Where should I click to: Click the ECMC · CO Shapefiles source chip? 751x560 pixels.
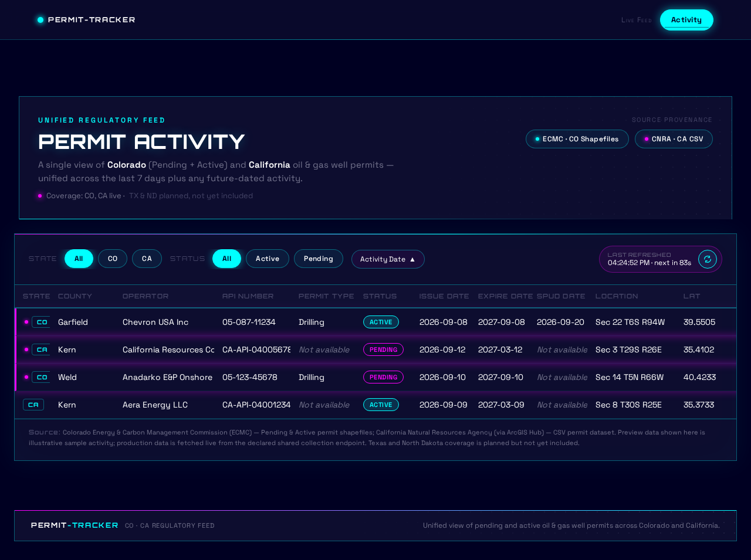click(x=577, y=139)
